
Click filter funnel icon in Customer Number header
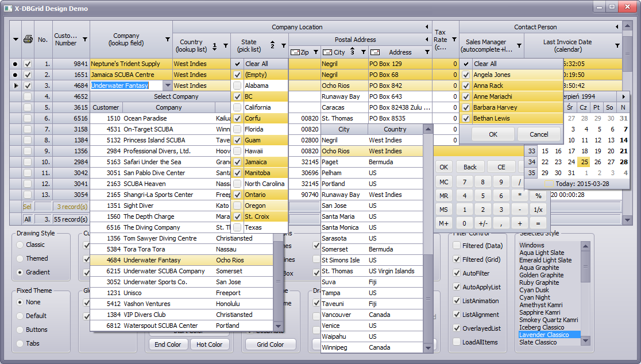[x=85, y=40]
